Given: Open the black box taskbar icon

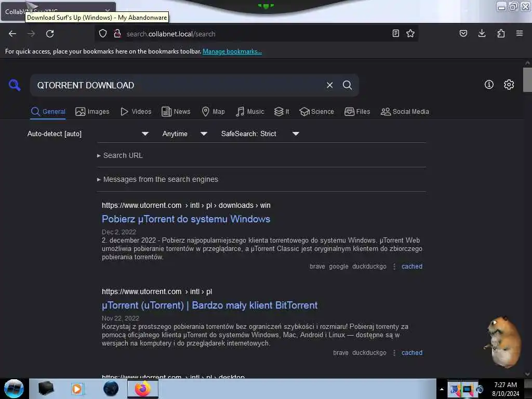Looking at the screenshot, I should (x=46, y=389).
